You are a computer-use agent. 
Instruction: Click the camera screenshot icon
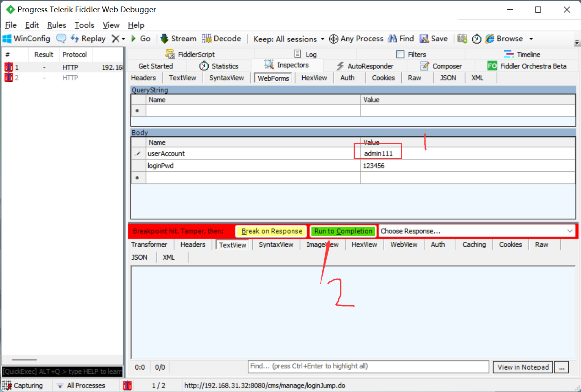pyautogui.click(x=462, y=39)
